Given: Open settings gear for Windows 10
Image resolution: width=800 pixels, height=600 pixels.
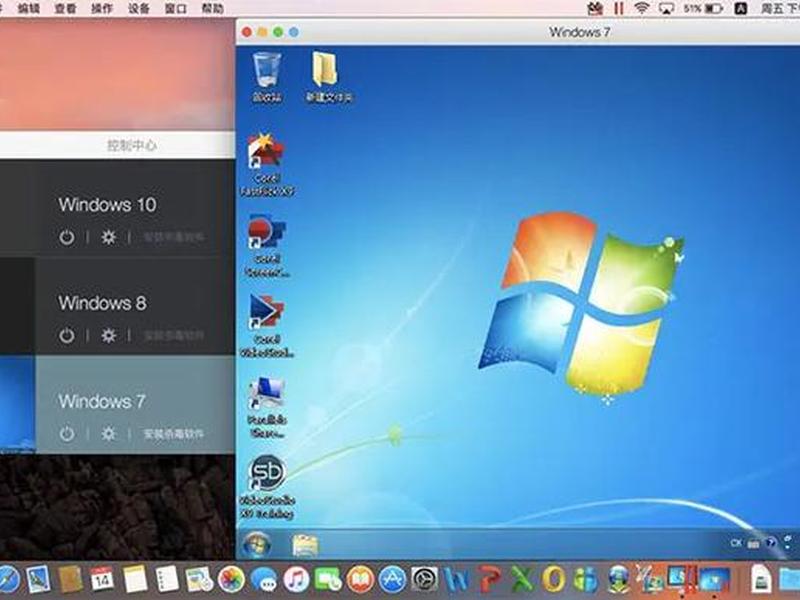Looking at the screenshot, I should tap(108, 237).
